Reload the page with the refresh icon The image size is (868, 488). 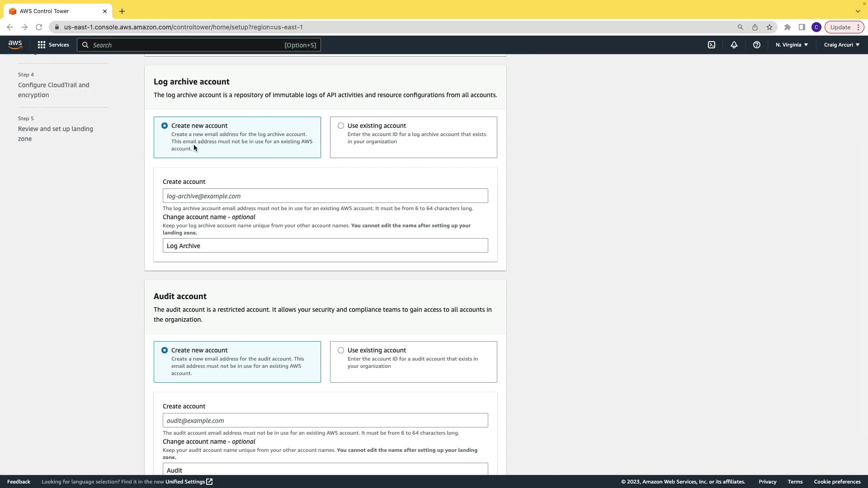39,27
